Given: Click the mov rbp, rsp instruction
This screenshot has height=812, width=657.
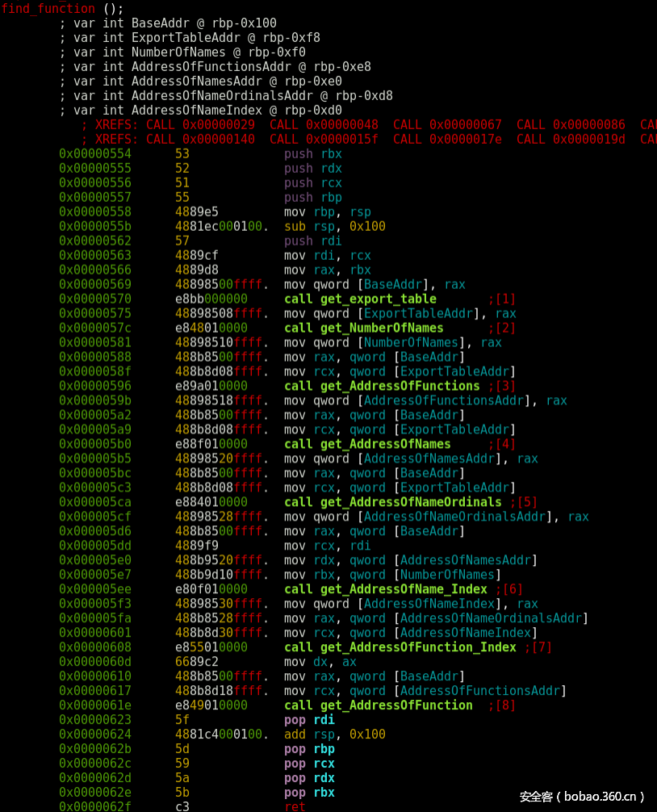Looking at the screenshot, I should [328, 211].
